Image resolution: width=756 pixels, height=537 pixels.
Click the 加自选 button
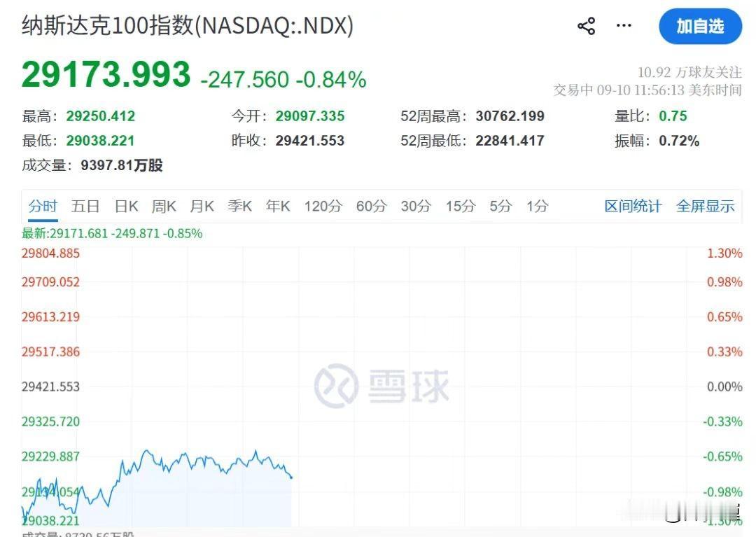point(700,26)
